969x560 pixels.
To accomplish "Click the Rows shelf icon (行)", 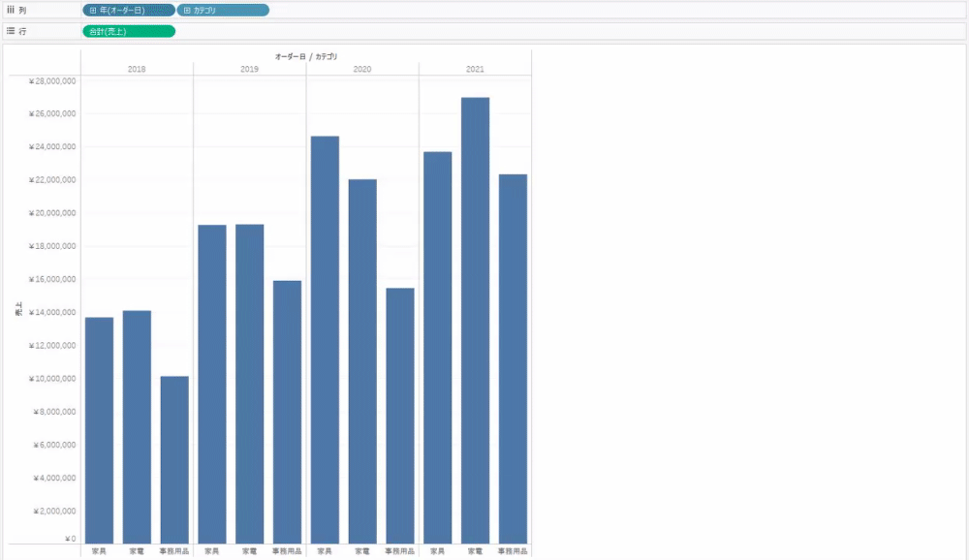I will tap(11, 31).
